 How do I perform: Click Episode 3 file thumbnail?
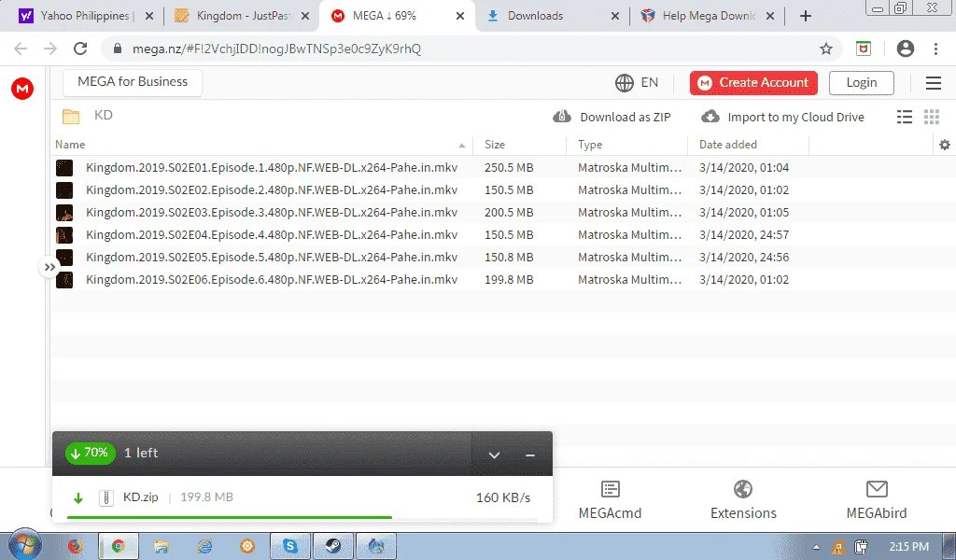(64, 213)
